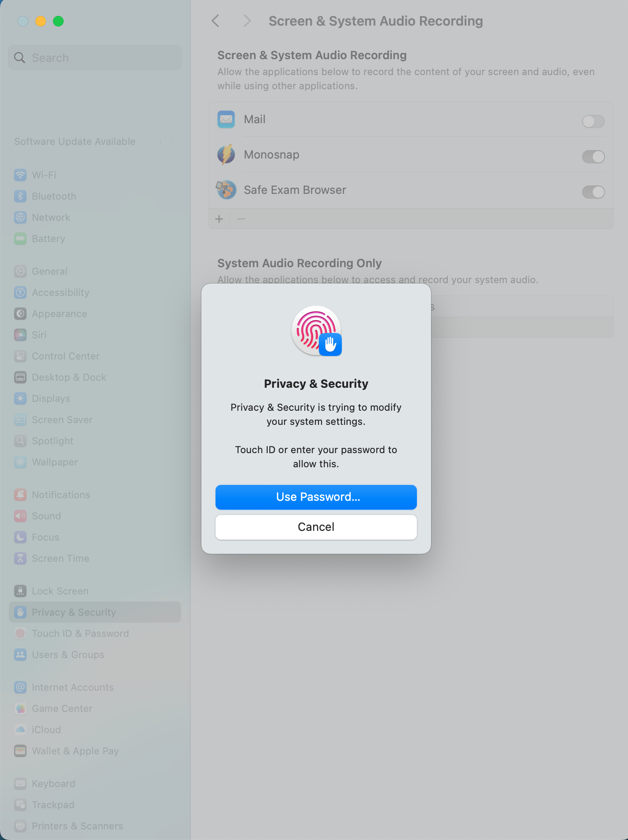628x840 pixels.
Task: Open Bluetooth settings icon
Action: pyautogui.click(x=20, y=196)
